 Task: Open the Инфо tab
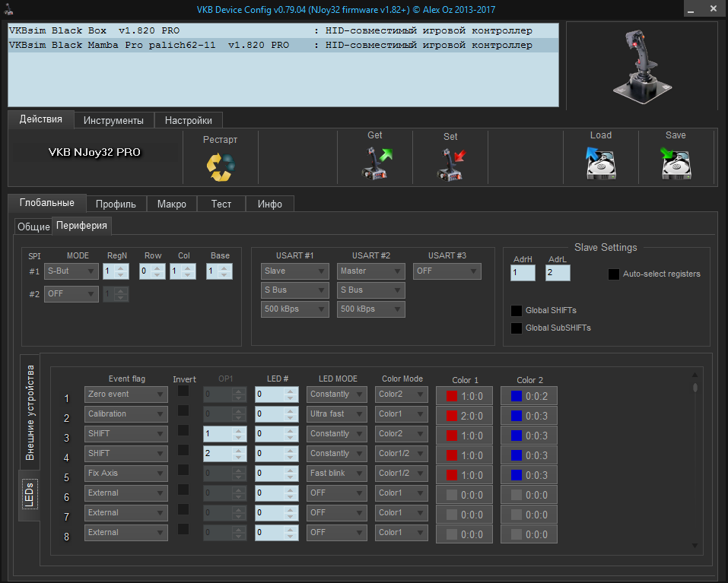tap(270, 204)
